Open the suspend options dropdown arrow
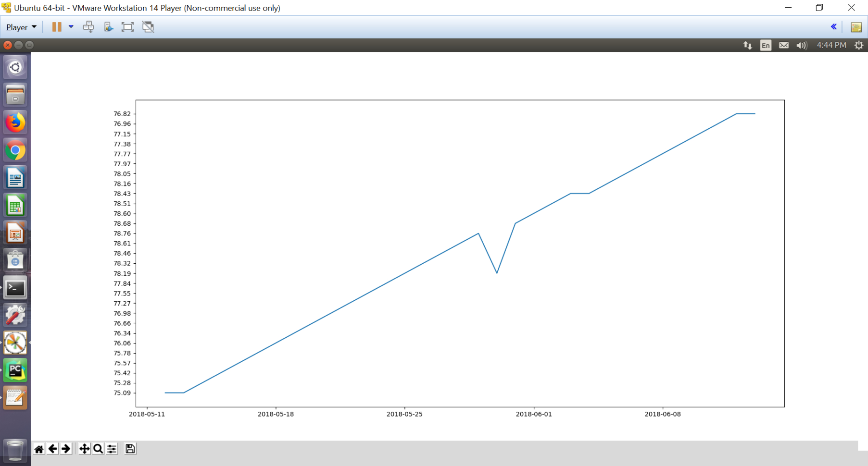The image size is (868, 466). (70, 27)
